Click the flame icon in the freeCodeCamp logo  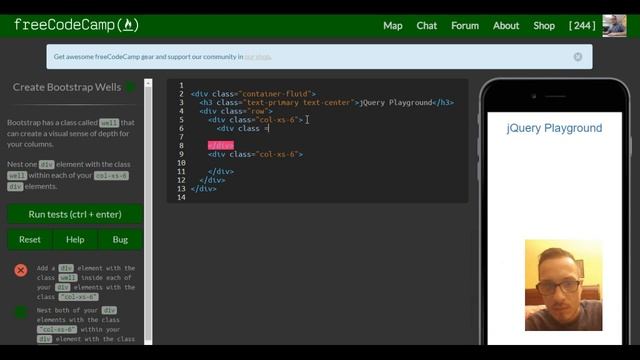[128, 25]
